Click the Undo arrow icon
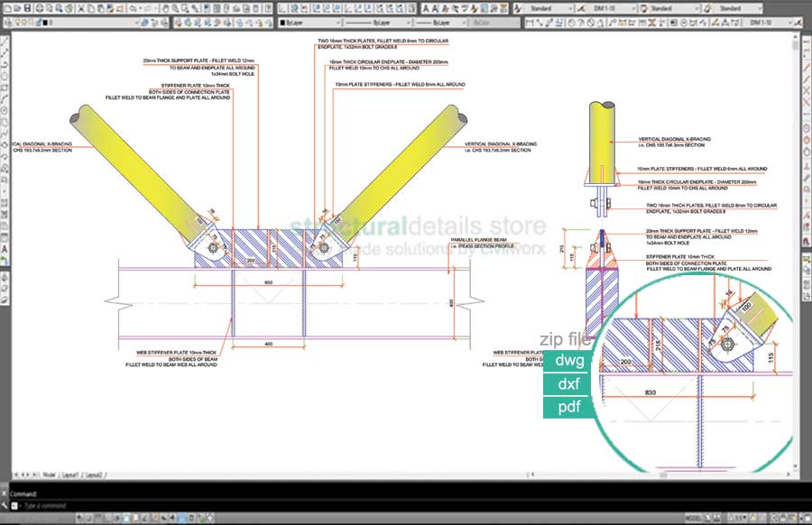This screenshot has height=525, width=812. (x=134, y=8)
